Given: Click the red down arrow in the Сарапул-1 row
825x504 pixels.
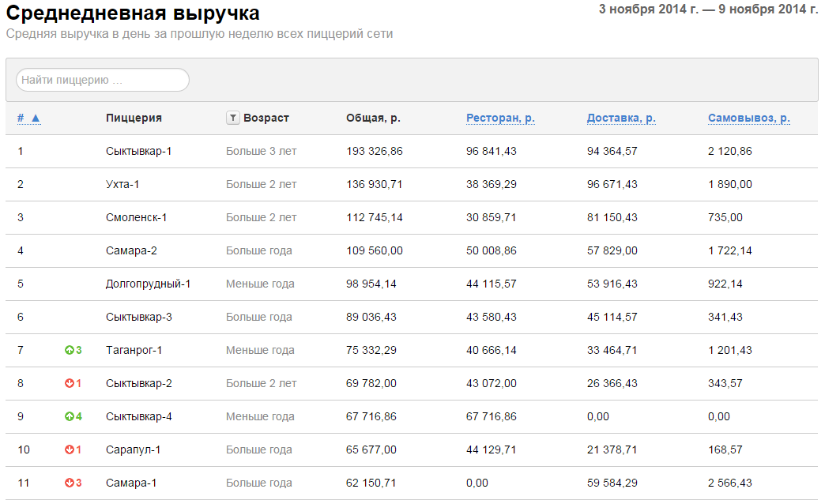Looking at the screenshot, I should click(69, 449).
